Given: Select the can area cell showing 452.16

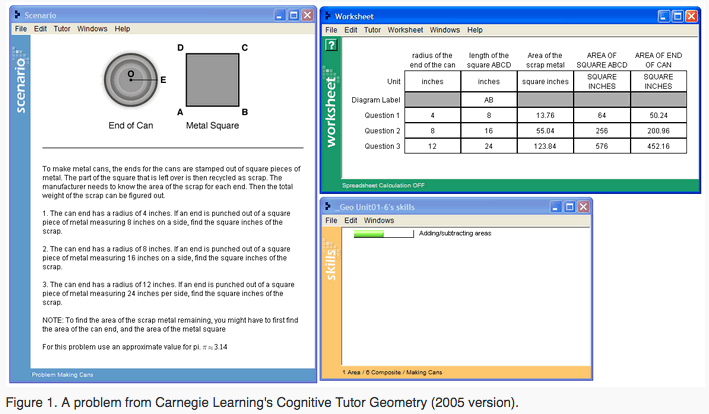Looking at the screenshot, I should 658,146.
